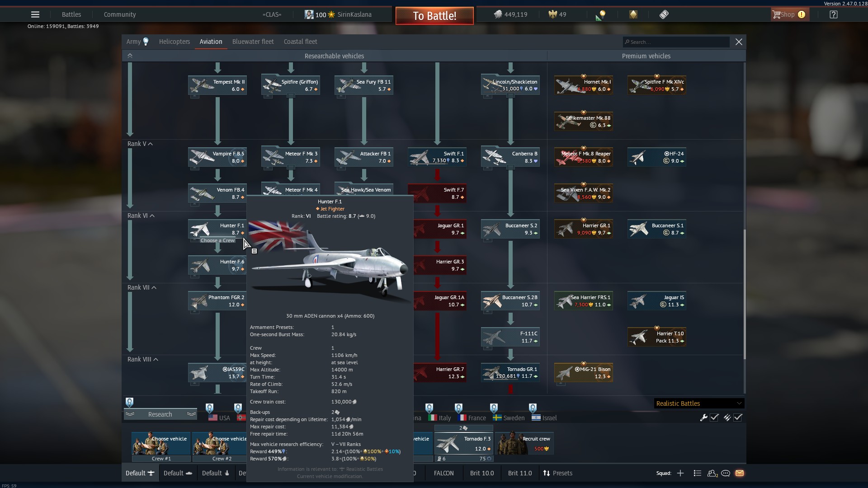Open the Community menu

coord(120,14)
